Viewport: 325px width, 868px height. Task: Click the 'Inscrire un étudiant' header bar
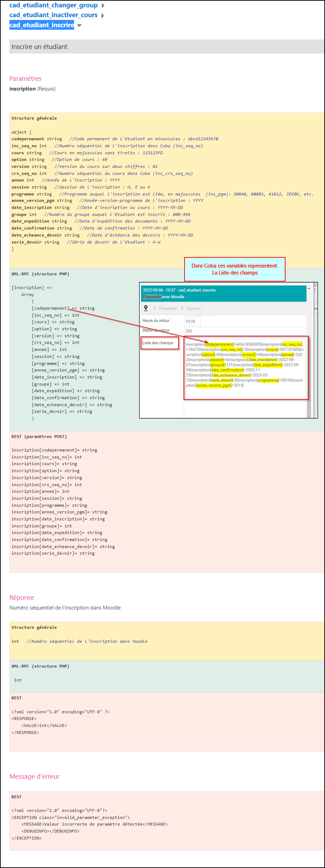(x=167, y=47)
